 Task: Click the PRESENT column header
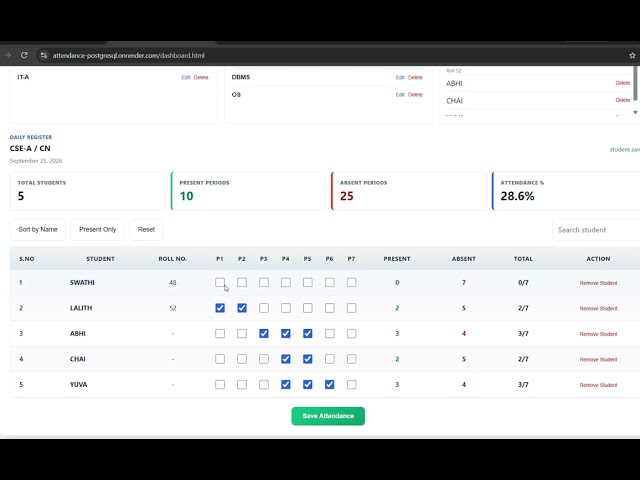[397, 259]
